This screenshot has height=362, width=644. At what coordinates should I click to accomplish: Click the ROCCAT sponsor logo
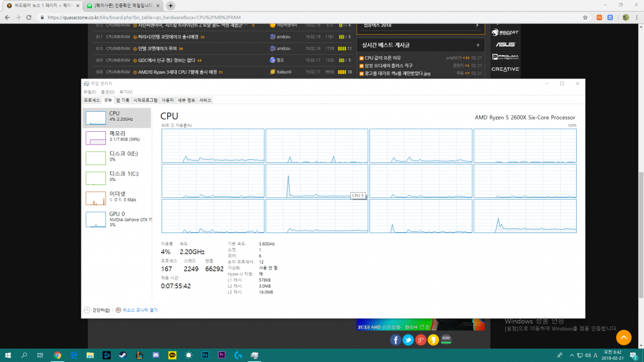tap(505, 32)
